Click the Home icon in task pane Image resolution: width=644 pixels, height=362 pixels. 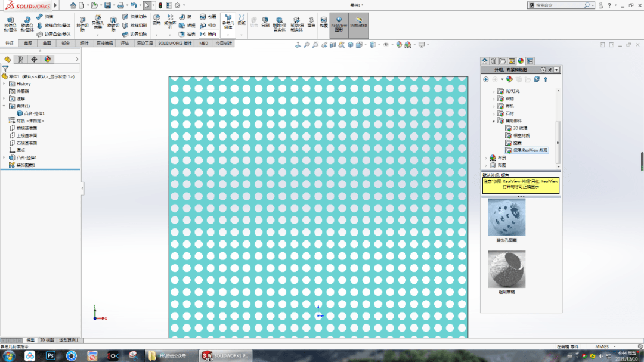(x=485, y=61)
